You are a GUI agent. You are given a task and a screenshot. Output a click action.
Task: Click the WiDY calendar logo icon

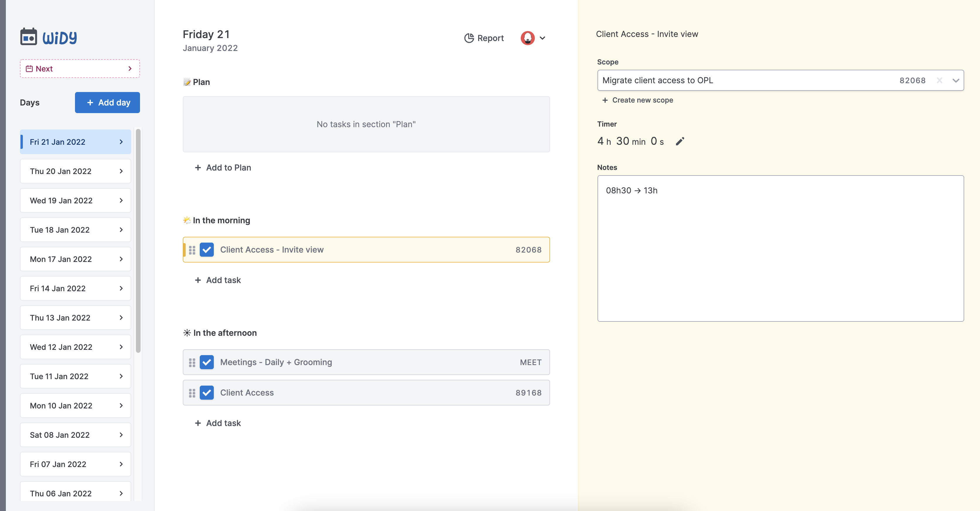point(28,37)
